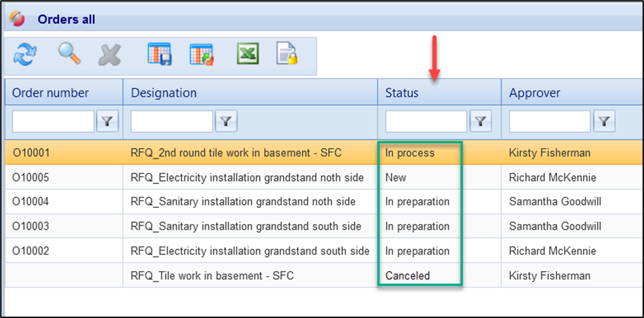Export orders list to Excel

click(x=247, y=54)
